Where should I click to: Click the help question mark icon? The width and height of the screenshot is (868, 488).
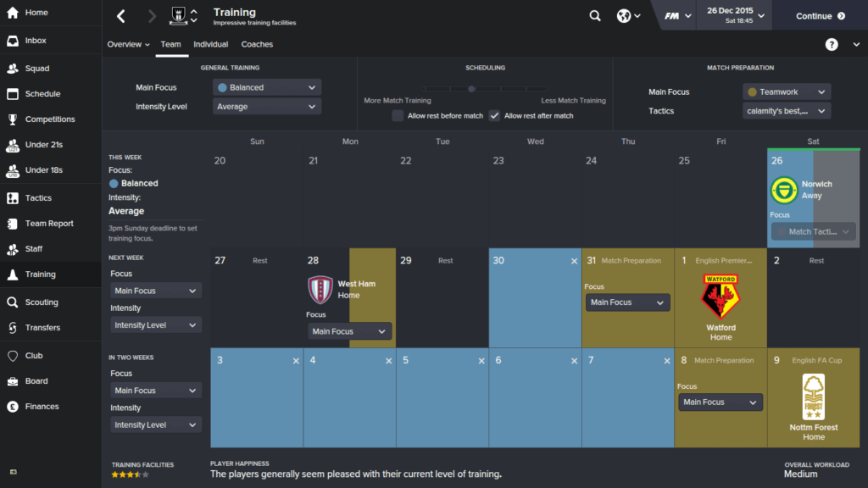click(831, 44)
